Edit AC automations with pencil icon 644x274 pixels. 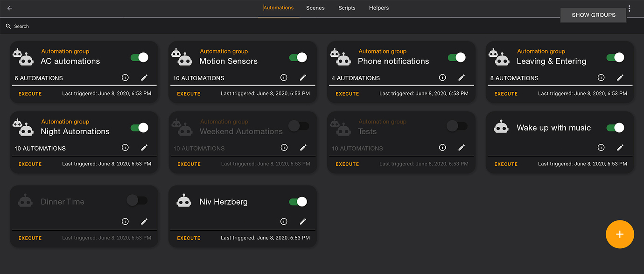(x=144, y=78)
